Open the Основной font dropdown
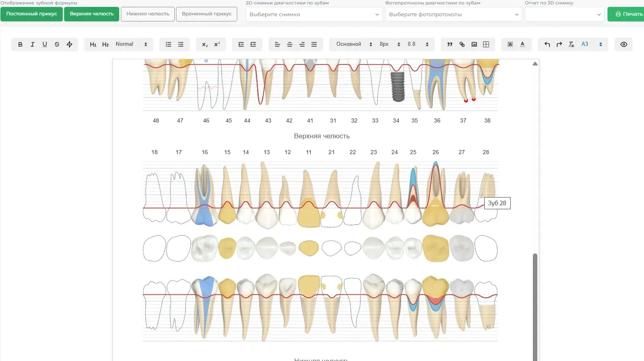The width and height of the screenshot is (644, 361). point(354,44)
